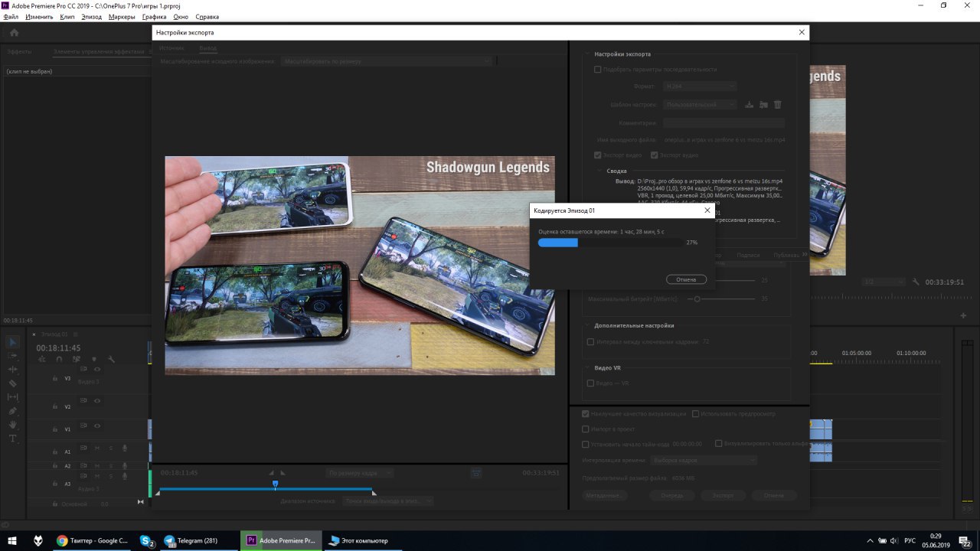This screenshot has width=980, height=551.
Task: Switch to 'Источник' tab in export dialog
Action: [171, 48]
